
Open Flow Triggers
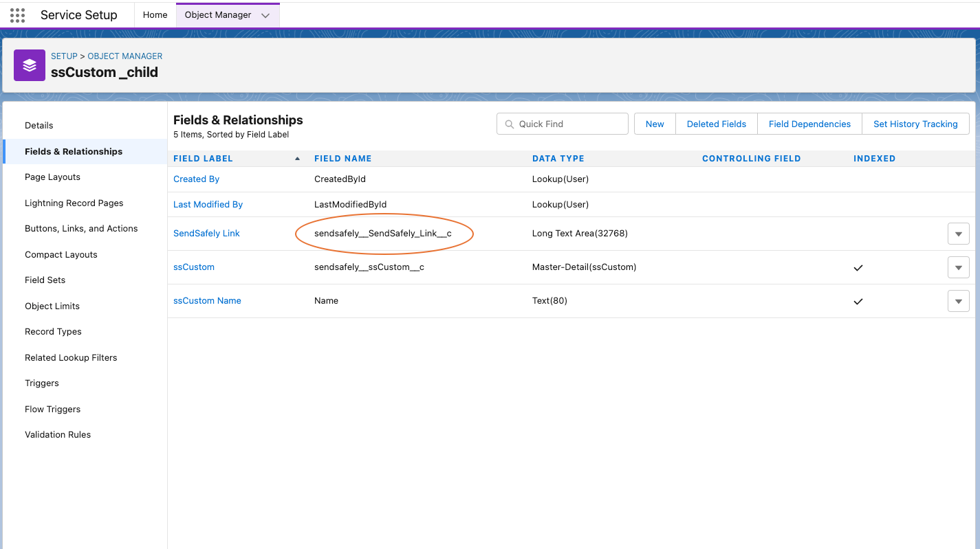(52, 410)
